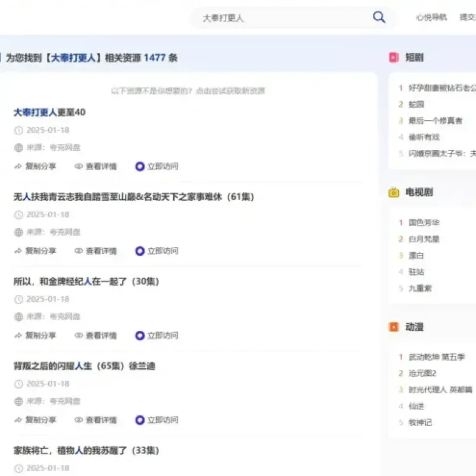The height and width of the screenshot is (476, 476).
Task: View details of the 30集 result
Action: [101, 336]
